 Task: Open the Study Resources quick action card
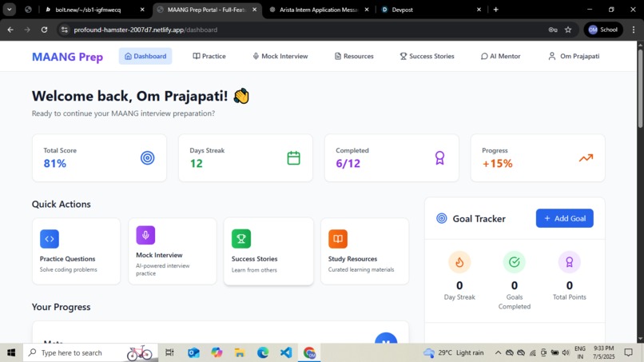pyautogui.click(x=364, y=251)
